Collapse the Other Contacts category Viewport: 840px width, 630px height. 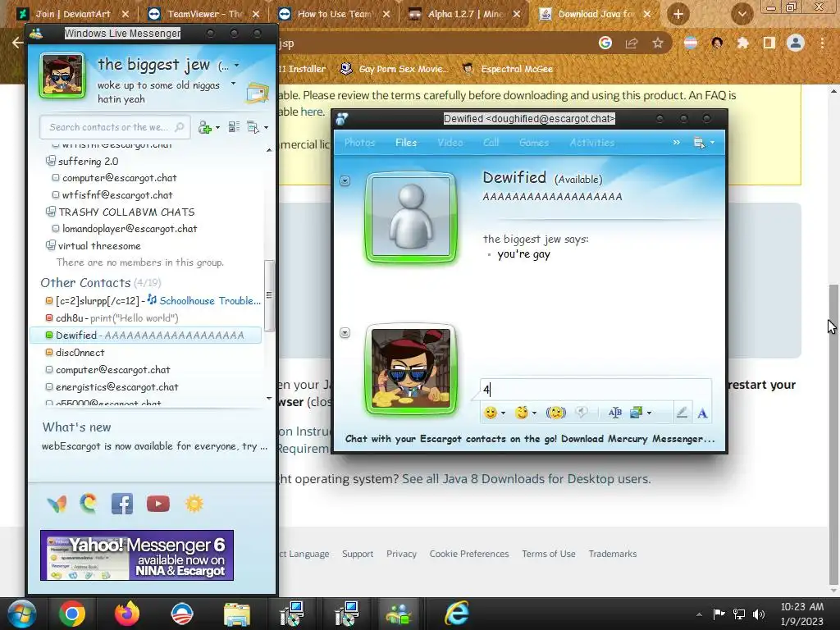click(85, 283)
